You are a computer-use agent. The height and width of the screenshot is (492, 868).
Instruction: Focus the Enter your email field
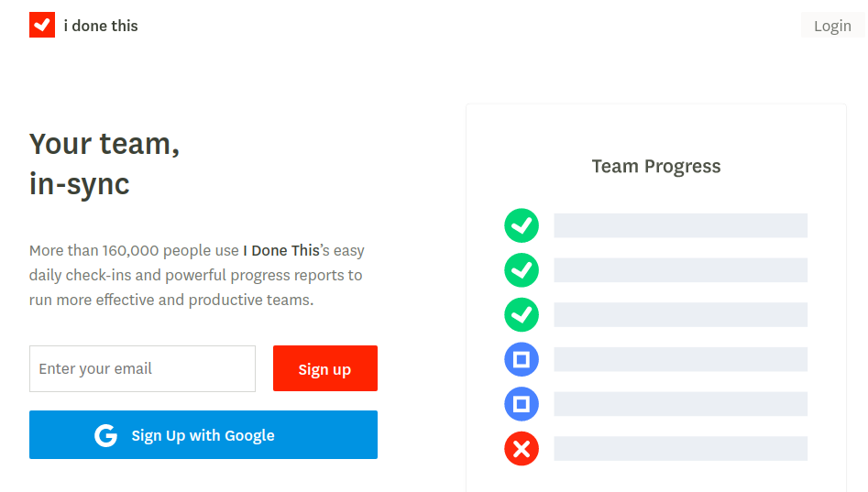(142, 368)
